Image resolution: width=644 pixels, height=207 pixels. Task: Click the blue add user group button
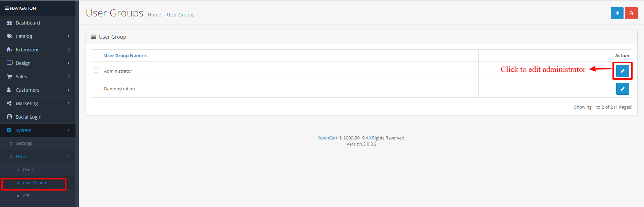point(617,13)
